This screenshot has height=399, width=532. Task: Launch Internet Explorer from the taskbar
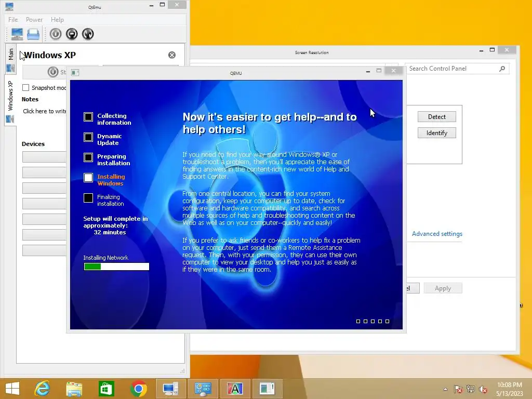coord(43,389)
